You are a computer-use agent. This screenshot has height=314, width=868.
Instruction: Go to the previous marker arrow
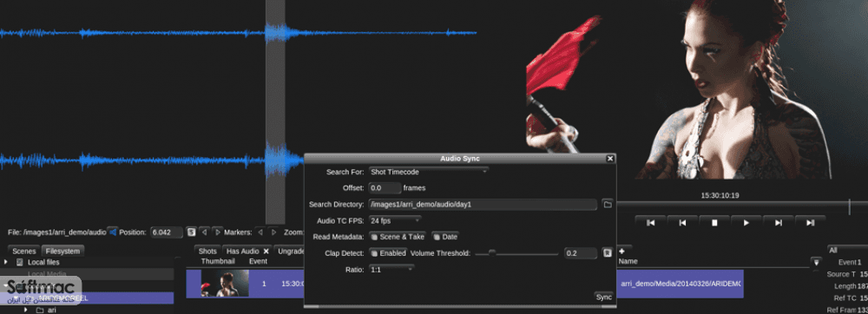(x=260, y=232)
